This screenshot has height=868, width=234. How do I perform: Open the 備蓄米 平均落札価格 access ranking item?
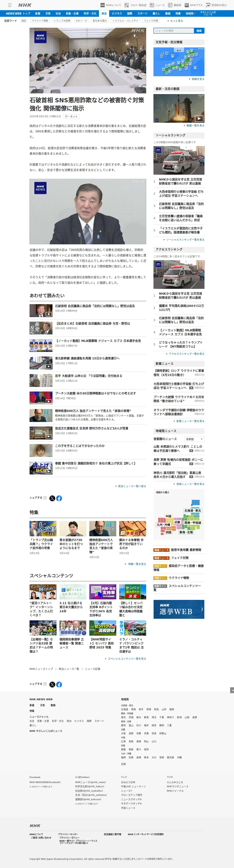tap(181, 308)
